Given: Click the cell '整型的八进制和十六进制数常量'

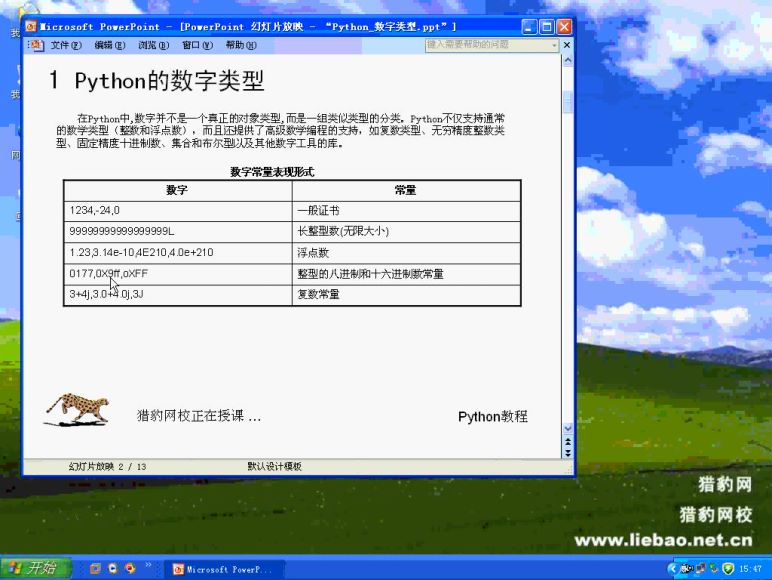Looking at the screenshot, I should click(406, 274).
